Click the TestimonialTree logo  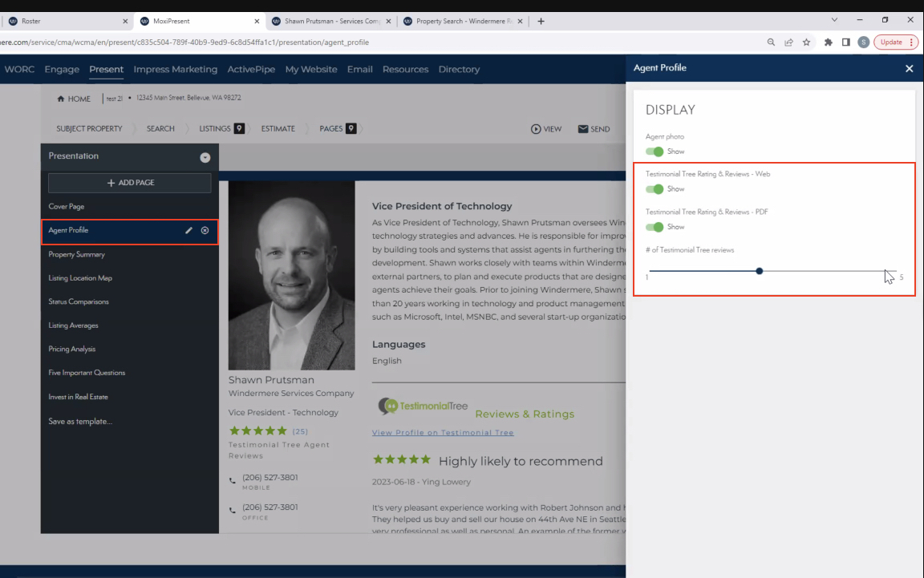[423, 406]
